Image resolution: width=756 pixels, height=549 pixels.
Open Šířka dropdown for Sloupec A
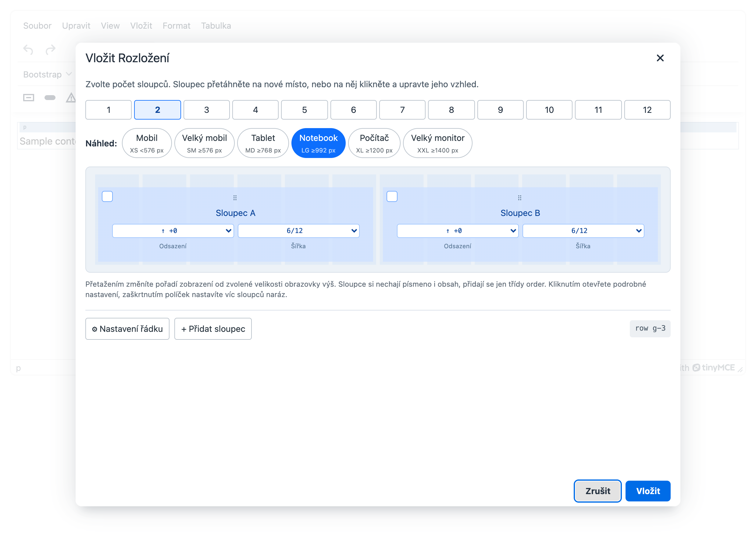pyautogui.click(x=299, y=231)
